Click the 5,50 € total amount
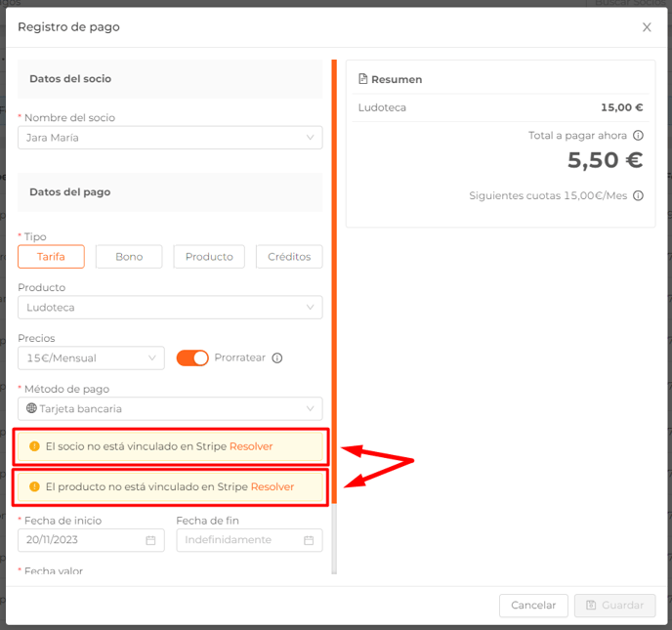672x630 pixels. pos(606,160)
